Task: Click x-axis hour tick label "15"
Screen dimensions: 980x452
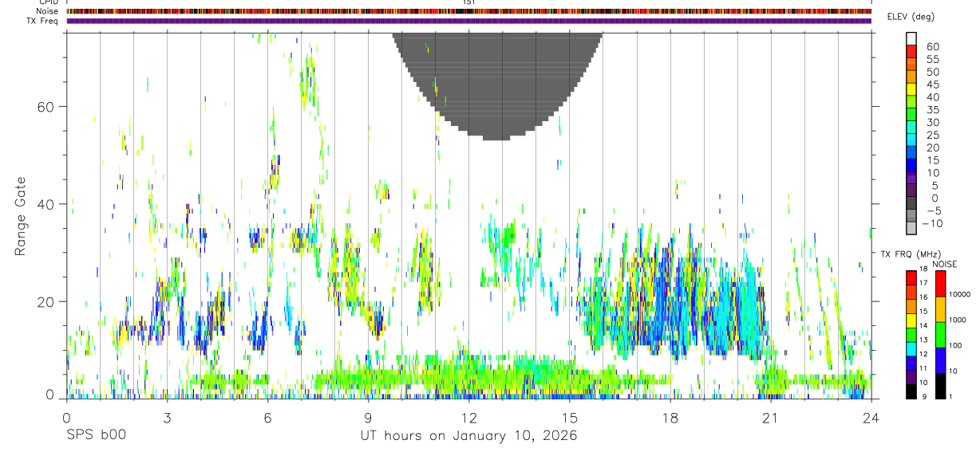Action: [x=569, y=417]
